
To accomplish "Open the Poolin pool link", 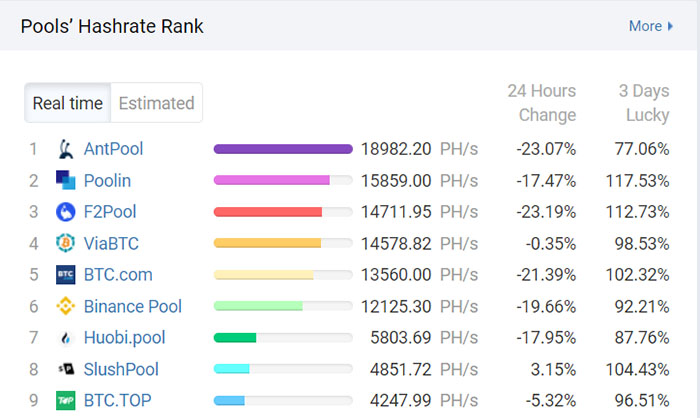I will point(107,181).
